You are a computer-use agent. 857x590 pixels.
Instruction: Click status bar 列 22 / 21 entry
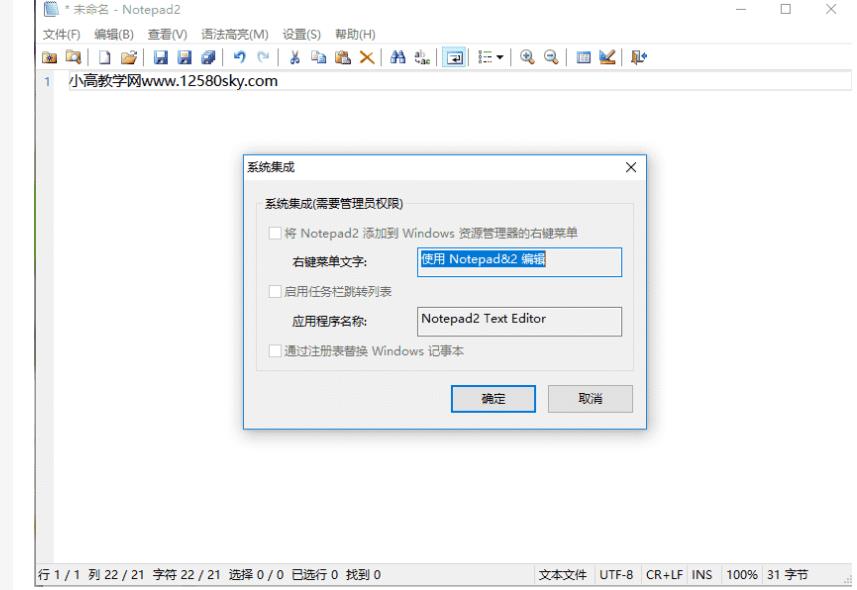pos(116,575)
